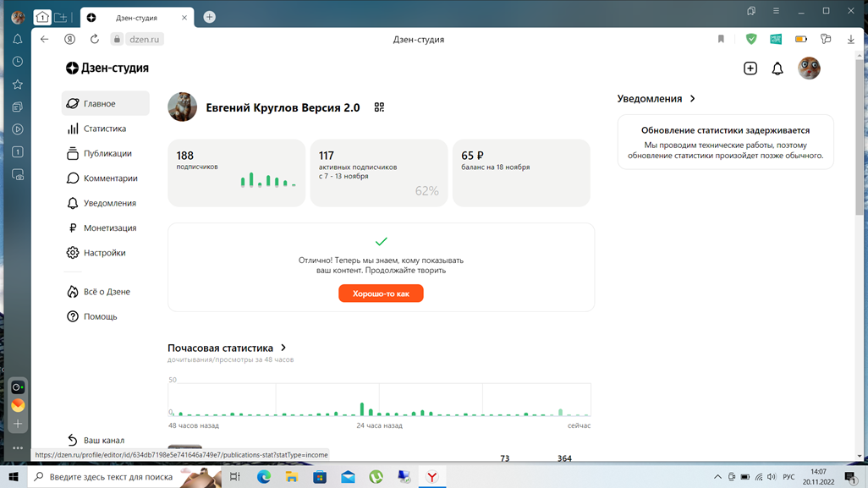Open the Alice assistant icon in side panel

(x=18, y=387)
